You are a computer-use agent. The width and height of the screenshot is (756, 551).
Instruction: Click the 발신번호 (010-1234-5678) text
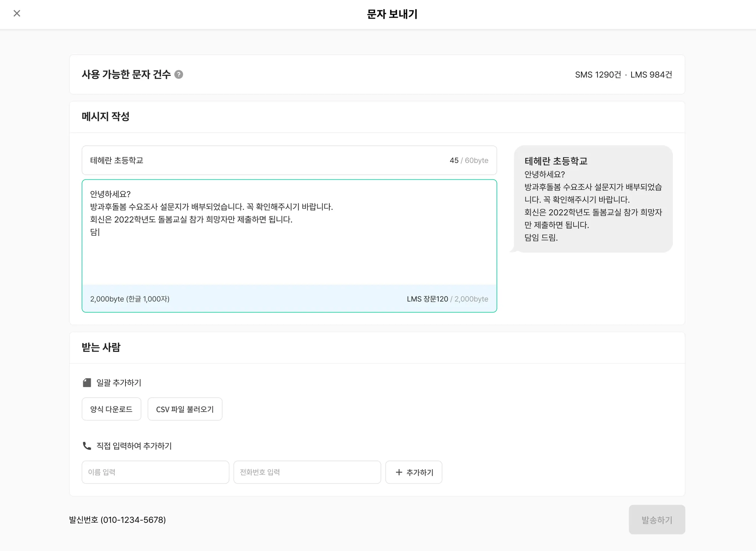coord(117,520)
